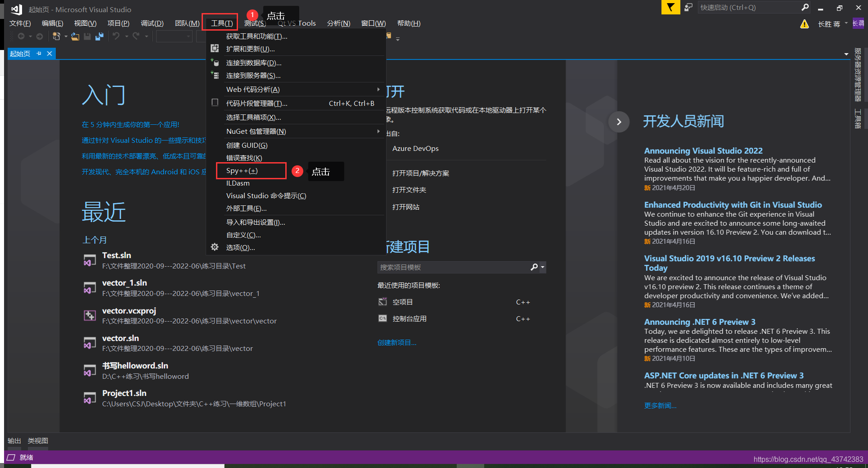Click the Save toolbar icon
Image resolution: width=868 pixels, height=468 pixels.
click(87, 36)
